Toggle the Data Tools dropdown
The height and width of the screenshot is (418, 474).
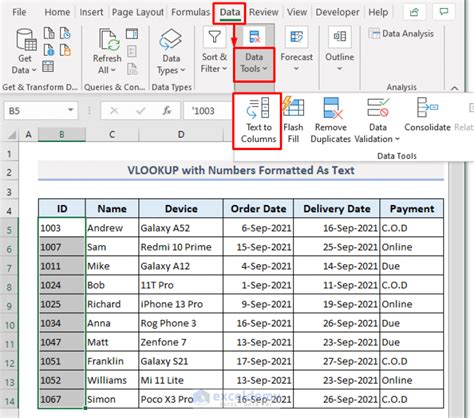(254, 63)
